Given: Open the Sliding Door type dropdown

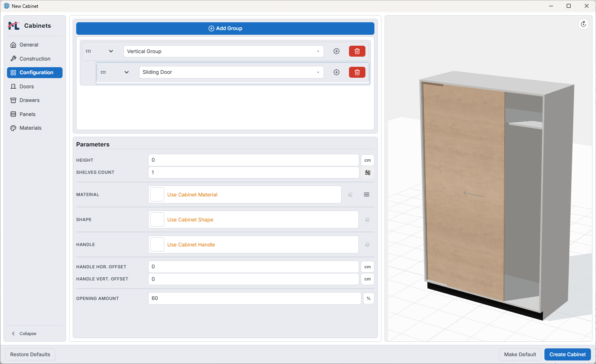Looking at the screenshot, I should (231, 72).
